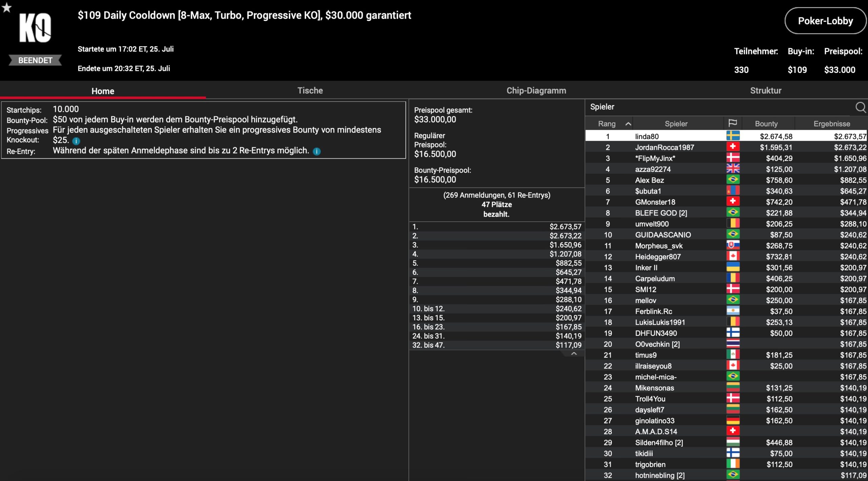Click UK flag beside azza92274
Image resolution: width=868 pixels, height=481 pixels.
(733, 169)
